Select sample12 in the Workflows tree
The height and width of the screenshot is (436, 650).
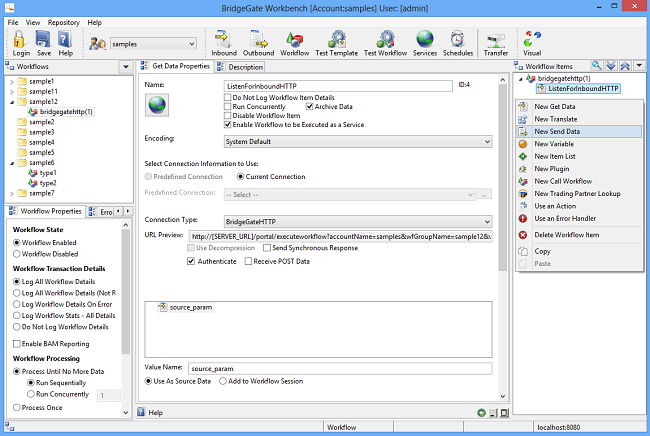pos(43,101)
